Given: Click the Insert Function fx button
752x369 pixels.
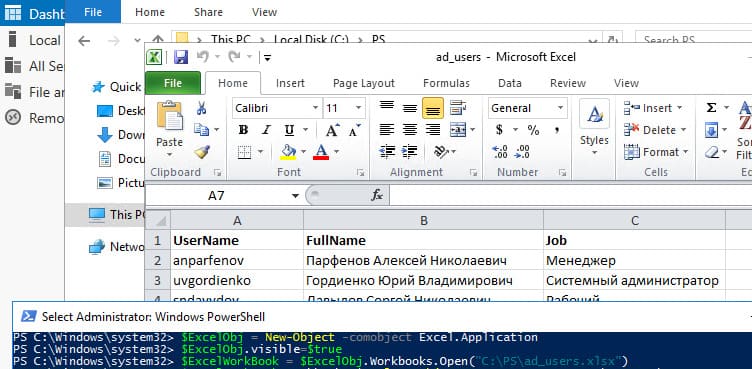Looking at the screenshot, I should tap(377, 195).
